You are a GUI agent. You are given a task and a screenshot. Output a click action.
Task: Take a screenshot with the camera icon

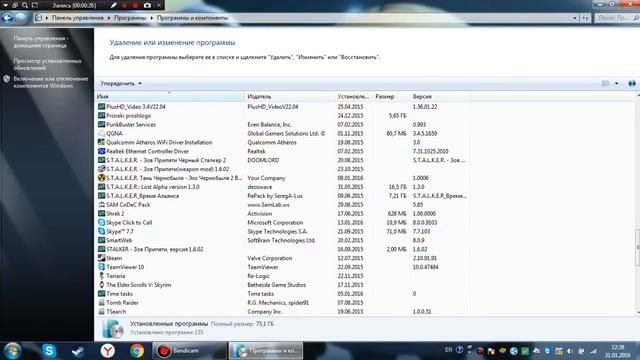147,5
